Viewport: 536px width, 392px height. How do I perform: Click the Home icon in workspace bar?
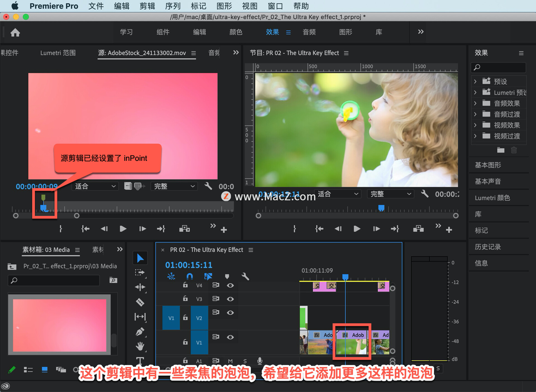point(15,32)
